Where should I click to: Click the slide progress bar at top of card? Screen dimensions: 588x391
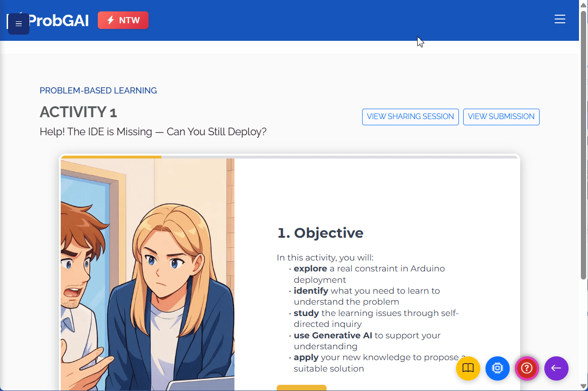coord(289,157)
